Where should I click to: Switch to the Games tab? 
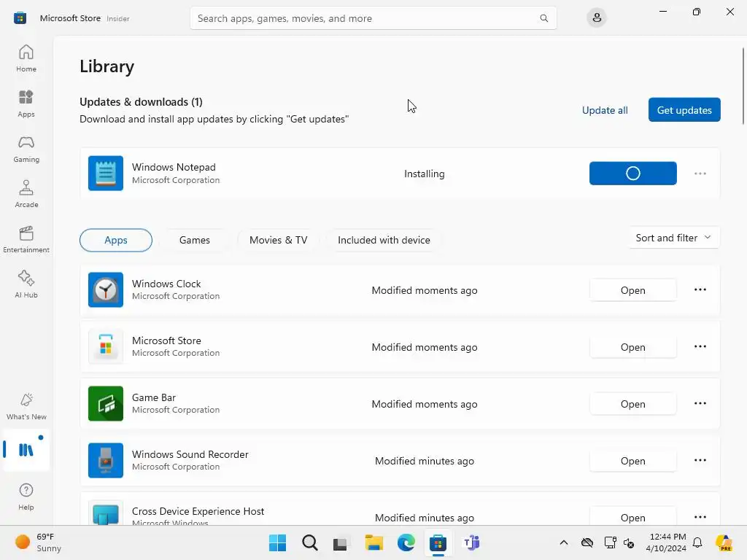[x=194, y=240]
